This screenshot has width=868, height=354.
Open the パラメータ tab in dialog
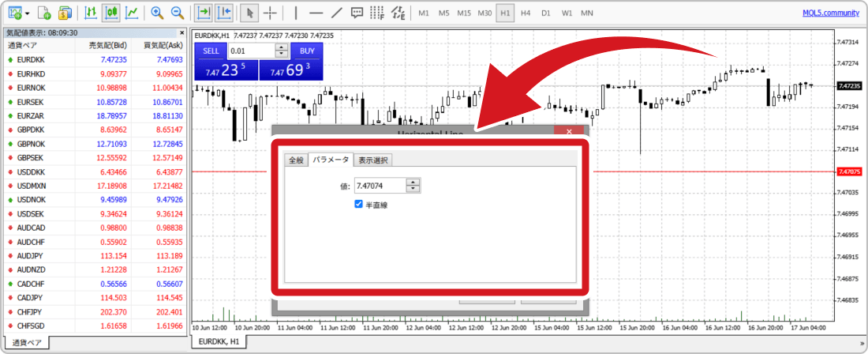point(330,160)
